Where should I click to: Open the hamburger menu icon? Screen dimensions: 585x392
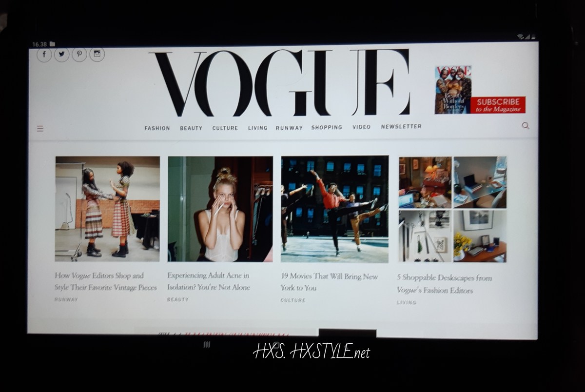pos(40,129)
